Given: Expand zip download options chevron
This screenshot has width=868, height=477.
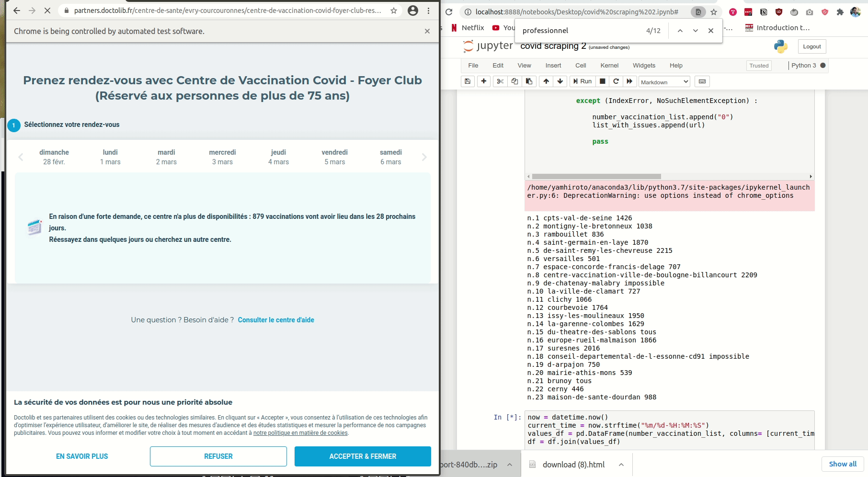Looking at the screenshot, I should 510,465.
